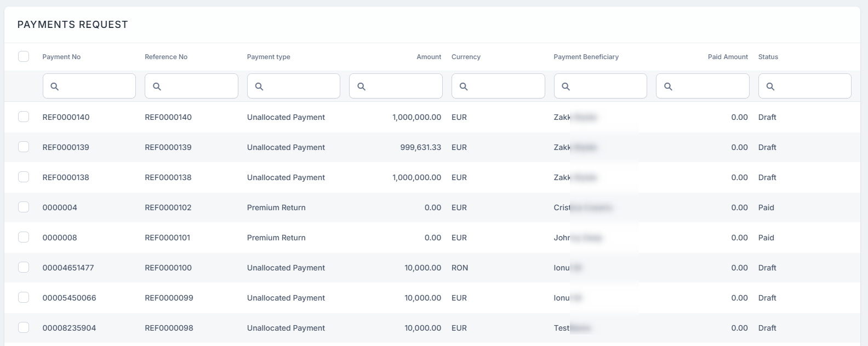Viewport: 868px width, 346px height.
Task: Sort by the Payment No column header
Action: (x=61, y=57)
